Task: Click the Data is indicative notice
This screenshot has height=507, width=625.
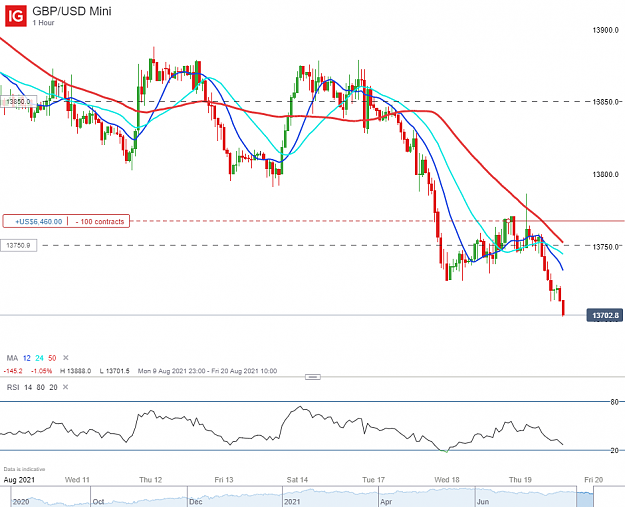Action: coord(24,469)
